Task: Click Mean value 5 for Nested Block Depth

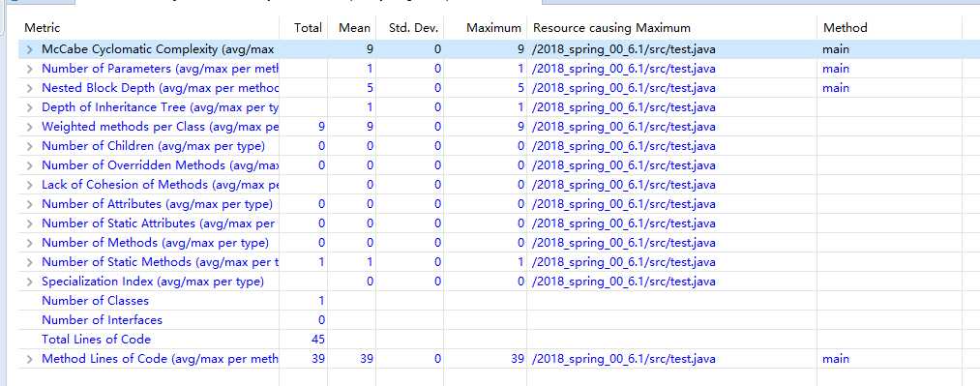Action: coord(370,88)
